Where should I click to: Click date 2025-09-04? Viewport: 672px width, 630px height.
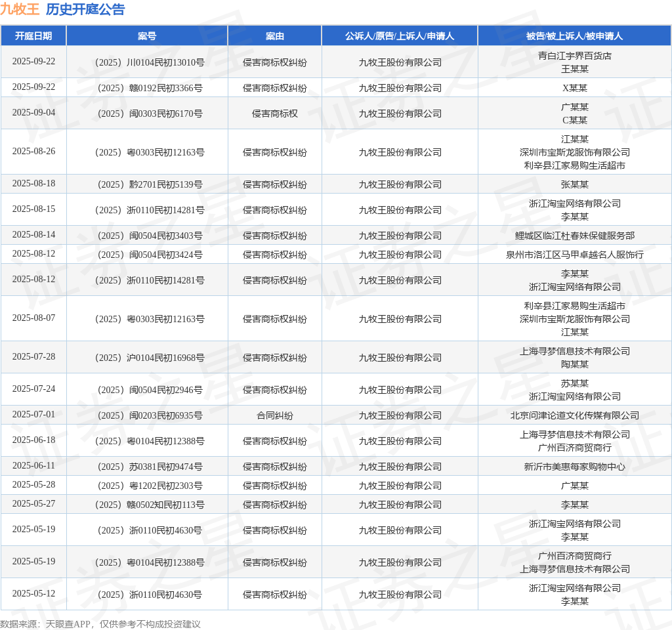[x=33, y=113]
